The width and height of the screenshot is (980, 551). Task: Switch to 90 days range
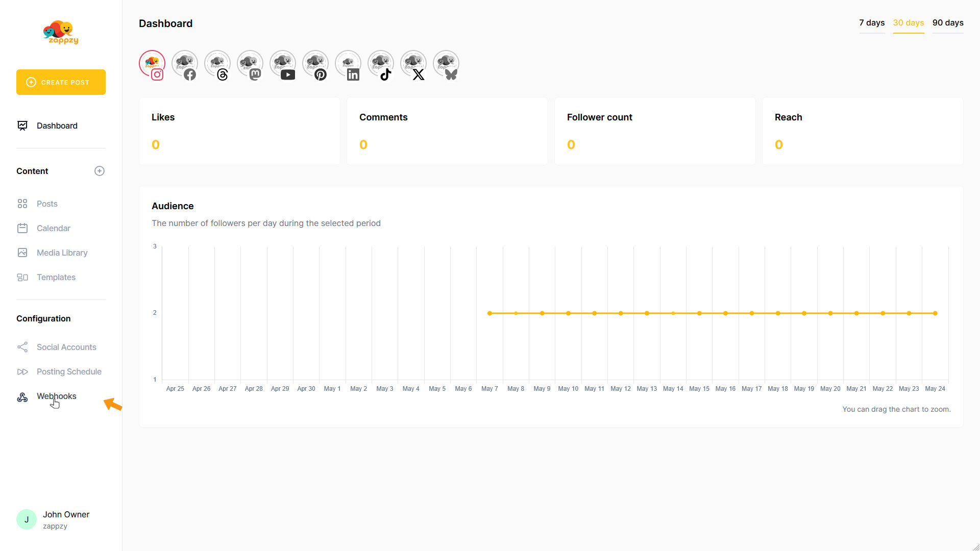point(947,23)
